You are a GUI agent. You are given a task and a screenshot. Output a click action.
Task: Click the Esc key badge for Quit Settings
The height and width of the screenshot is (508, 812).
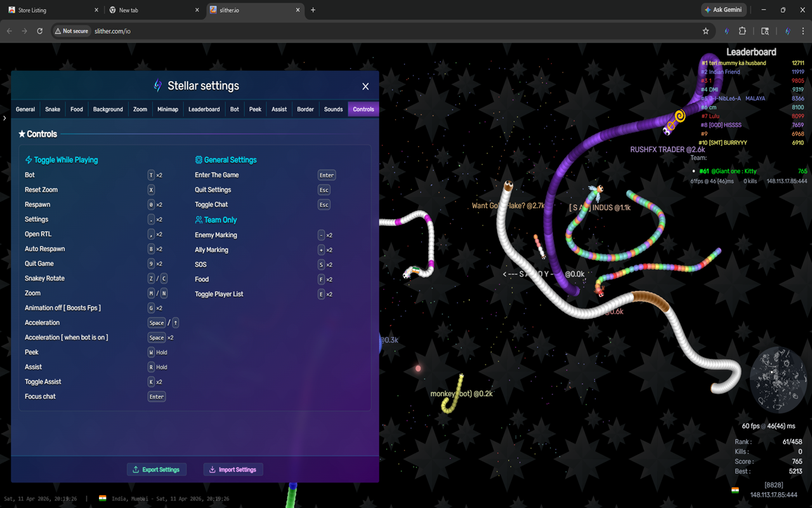324,190
